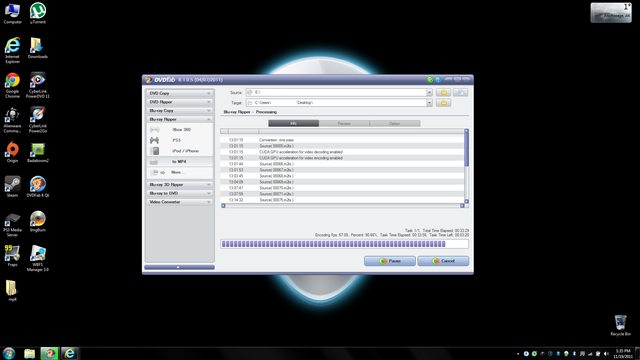Select the mp4 folder on desktop
This screenshot has width=640, height=360.
[12, 291]
